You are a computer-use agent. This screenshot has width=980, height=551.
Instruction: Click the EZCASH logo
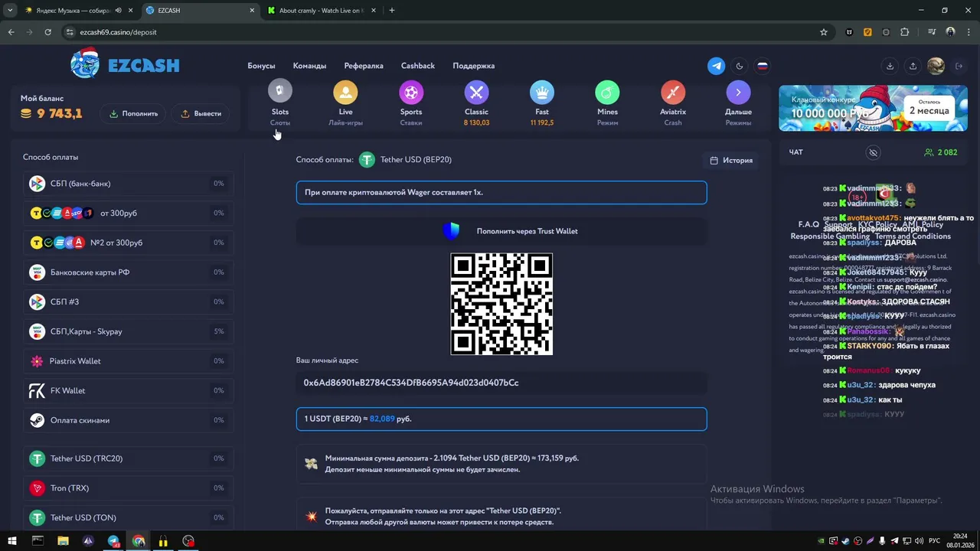click(x=125, y=64)
